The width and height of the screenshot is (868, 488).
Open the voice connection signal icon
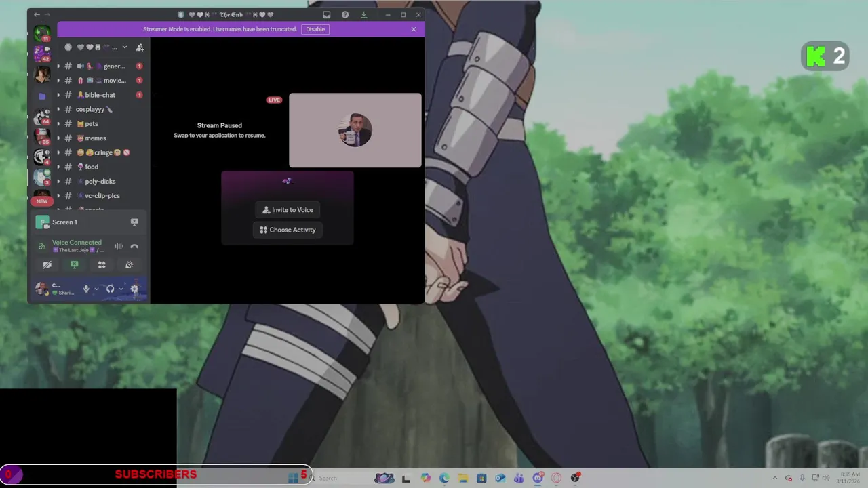(x=42, y=246)
